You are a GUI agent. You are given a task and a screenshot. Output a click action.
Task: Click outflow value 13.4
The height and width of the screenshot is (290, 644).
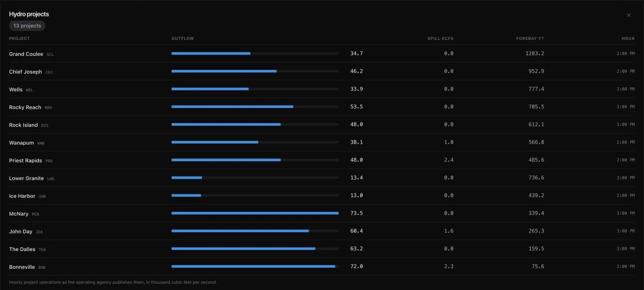click(x=357, y=178)
